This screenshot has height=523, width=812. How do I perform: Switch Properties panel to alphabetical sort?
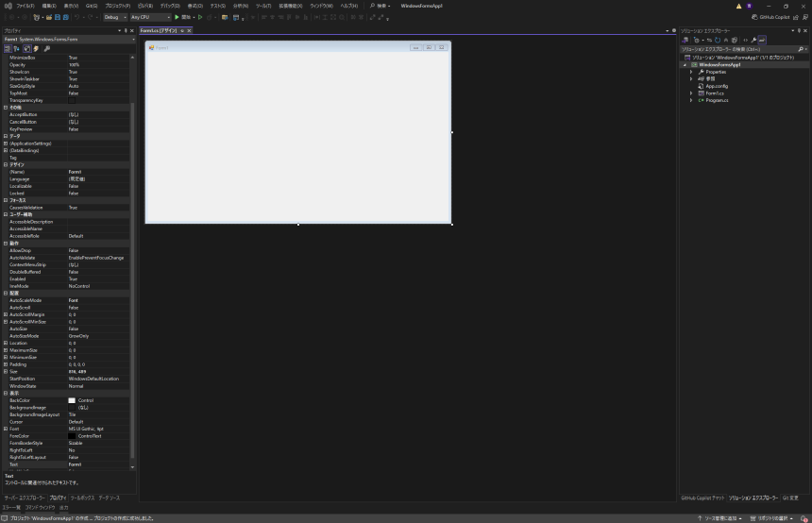tap(17, 48)
